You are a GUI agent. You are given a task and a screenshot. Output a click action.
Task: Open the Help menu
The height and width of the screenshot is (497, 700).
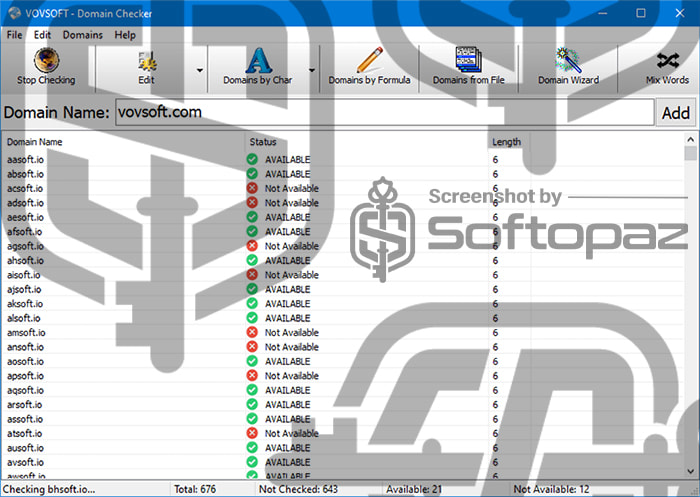point(125,35)
